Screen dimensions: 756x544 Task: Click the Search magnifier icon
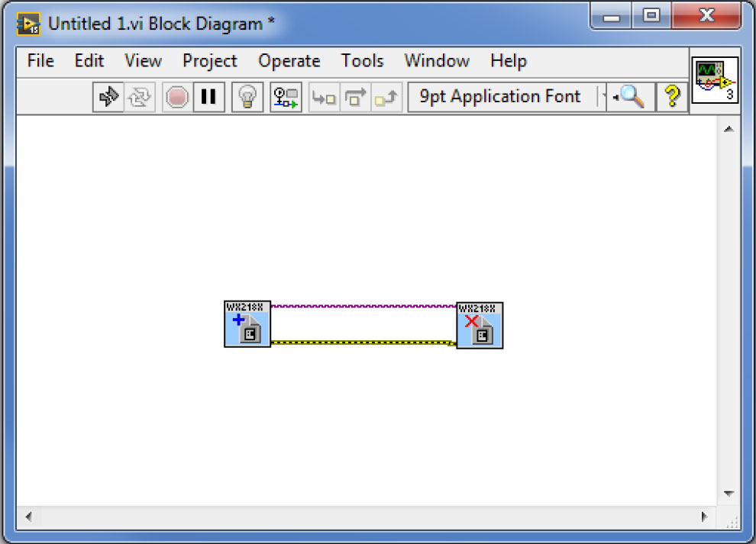pos(630,97)
